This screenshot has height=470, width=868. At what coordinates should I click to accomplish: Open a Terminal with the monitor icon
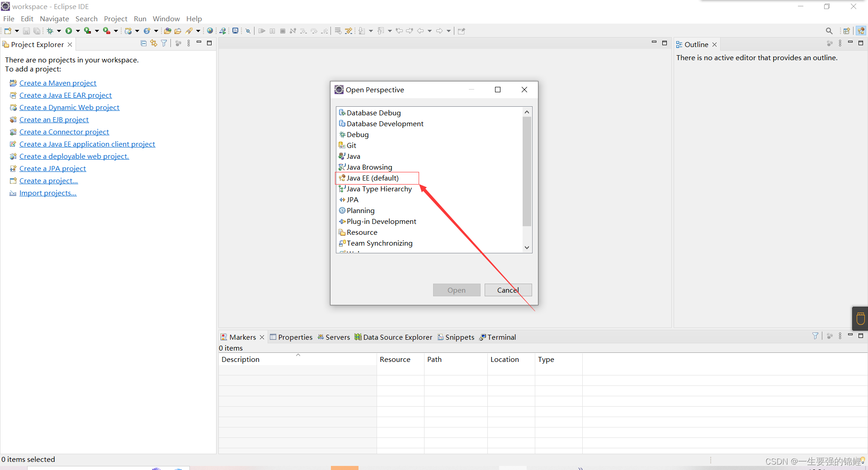click(x=235, y=31)
